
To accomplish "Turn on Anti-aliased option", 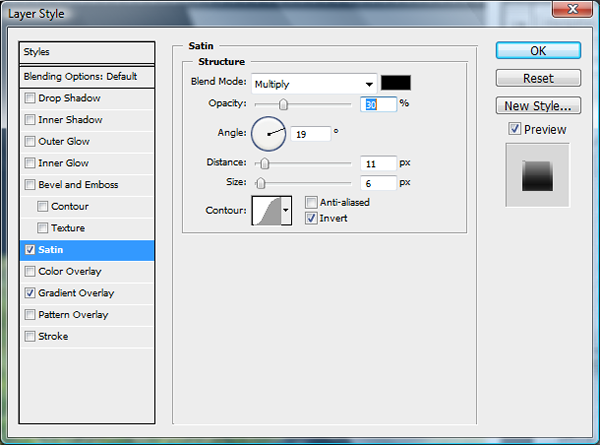I will click(x=311, y=202).
